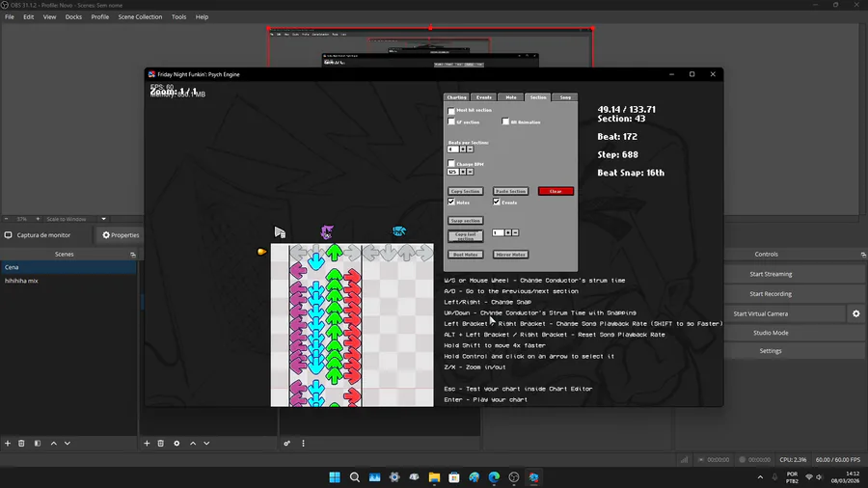The height and width of the screenshot is (488, 868).
Task: Click Paste Section button
Action: (510, 191)
